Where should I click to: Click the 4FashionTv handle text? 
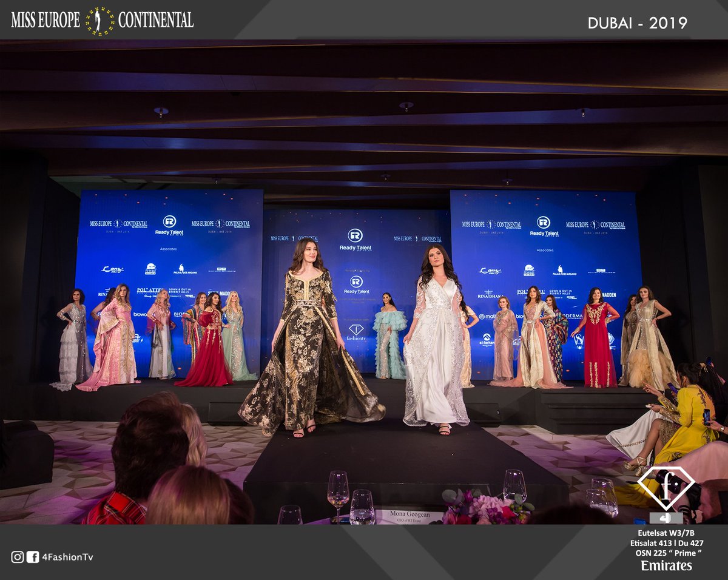[67, 557]
